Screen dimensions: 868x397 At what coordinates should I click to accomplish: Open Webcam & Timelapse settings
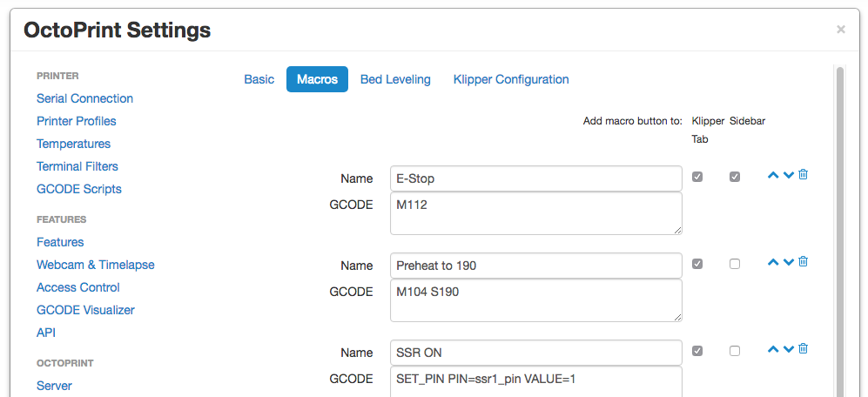point(96,266)
